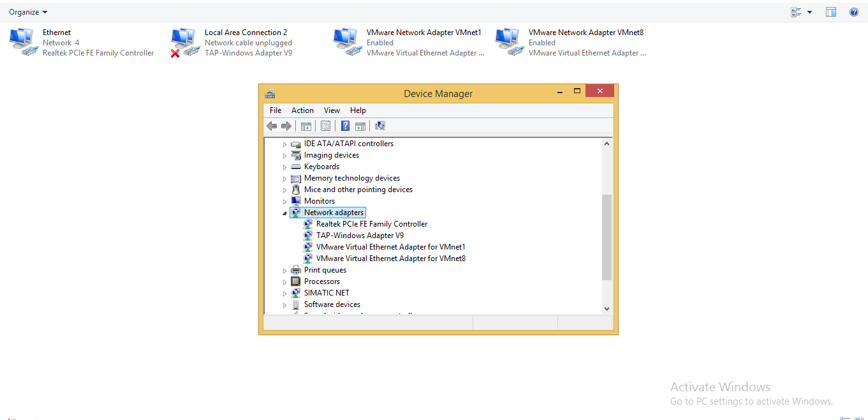Open the File menu in Device Manager
Viewport: 868px width, 420px height.
click(x=276, y=110)
